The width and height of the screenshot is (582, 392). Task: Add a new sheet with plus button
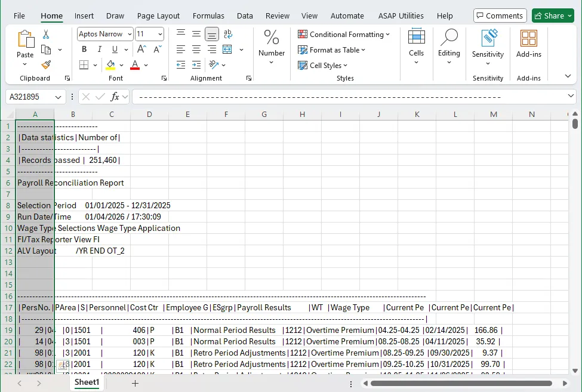[135, 383]
